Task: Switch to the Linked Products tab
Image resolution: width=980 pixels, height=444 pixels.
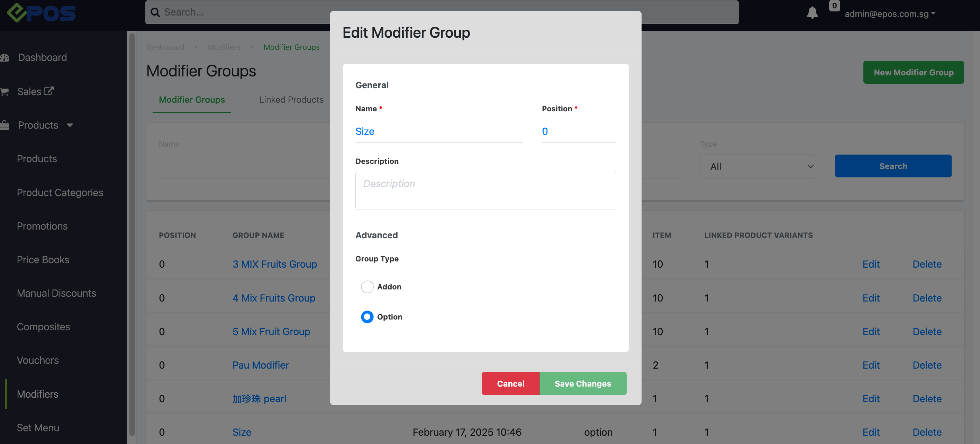Action: [x=291, y=100]
